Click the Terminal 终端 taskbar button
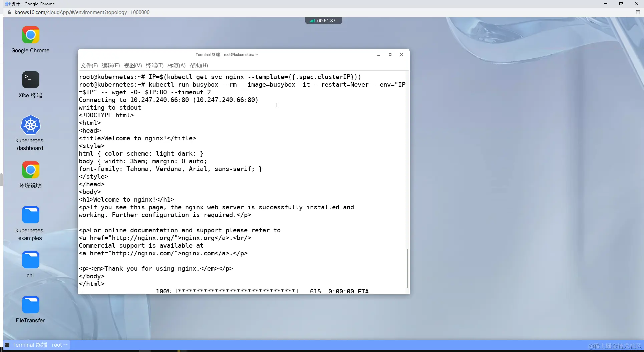 point(37,345)
